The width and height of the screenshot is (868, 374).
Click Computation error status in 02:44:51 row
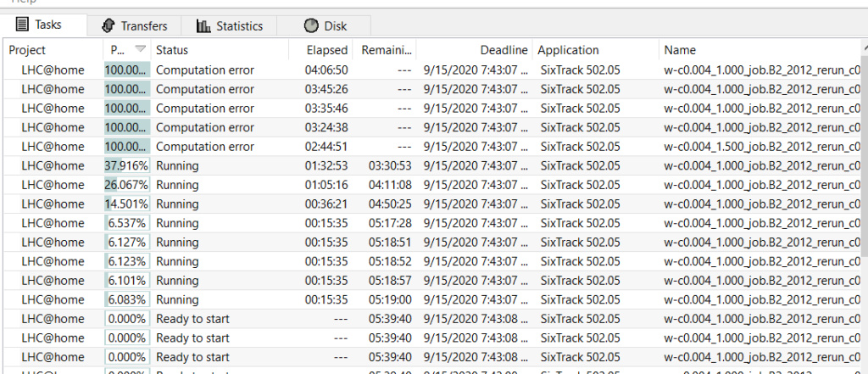(x=205, y=146)
